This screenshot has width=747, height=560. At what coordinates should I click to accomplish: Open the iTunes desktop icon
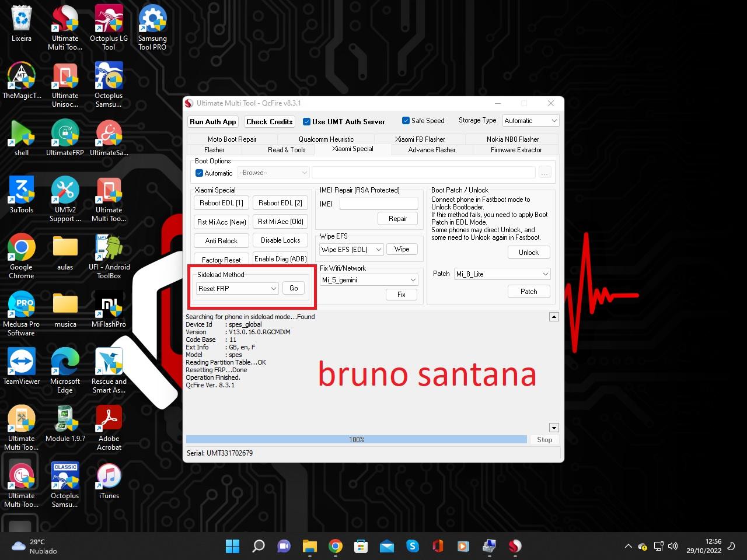pos(109,481)
